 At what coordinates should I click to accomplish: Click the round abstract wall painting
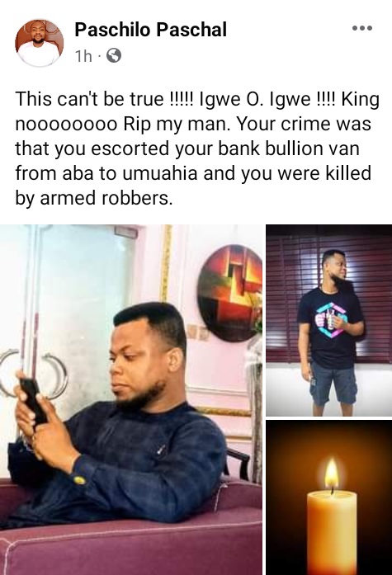229,293
